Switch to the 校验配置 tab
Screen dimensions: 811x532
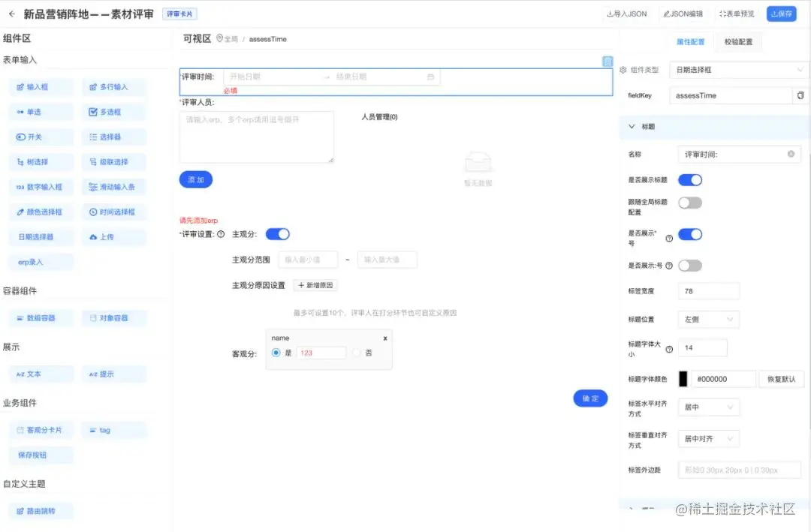[737, 41]
